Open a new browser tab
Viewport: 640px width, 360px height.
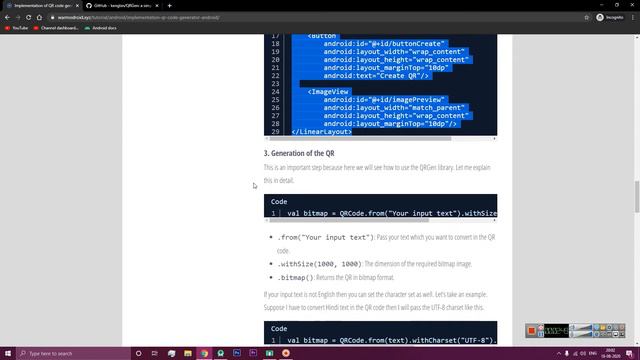click(169, 6)
